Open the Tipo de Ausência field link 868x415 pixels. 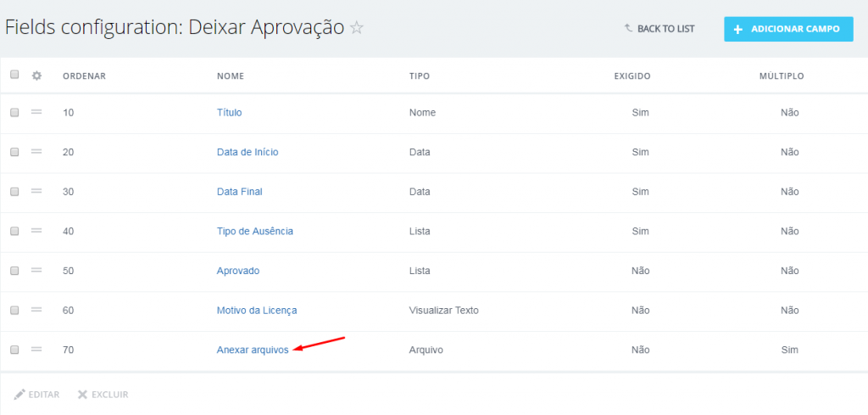255,231
